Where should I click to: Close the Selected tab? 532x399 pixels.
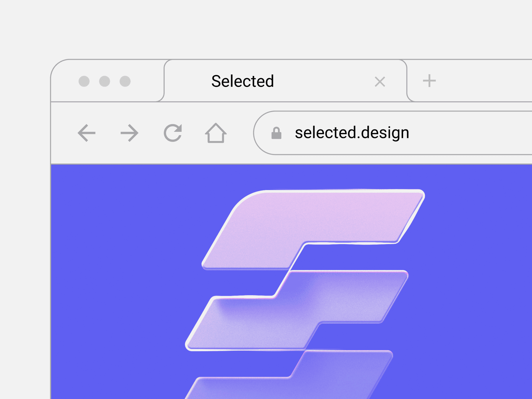click(380, 82)
